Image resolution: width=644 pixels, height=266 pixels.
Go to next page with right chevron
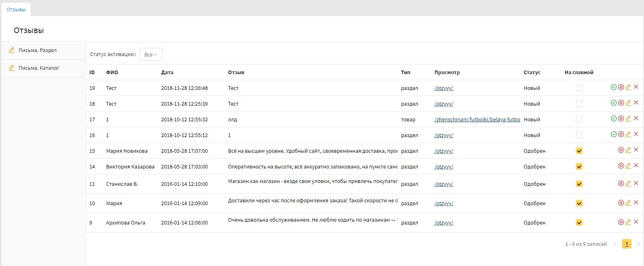(638, 244)
